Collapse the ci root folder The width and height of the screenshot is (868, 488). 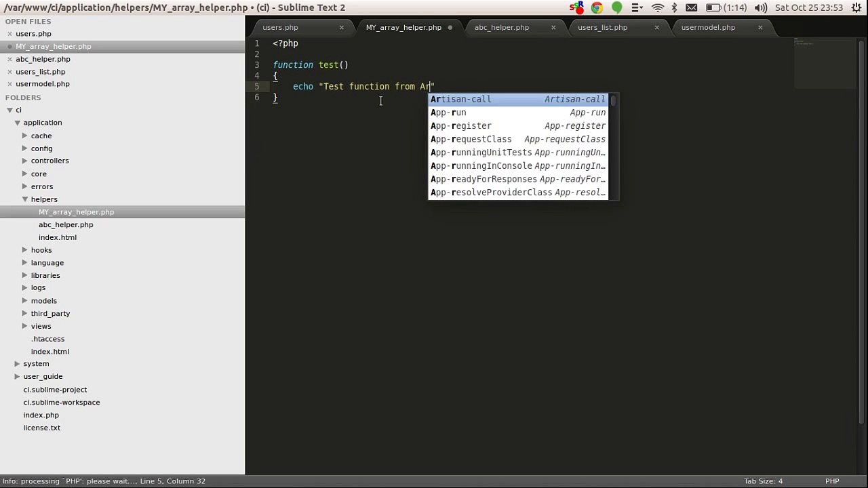tap(9, 110)
